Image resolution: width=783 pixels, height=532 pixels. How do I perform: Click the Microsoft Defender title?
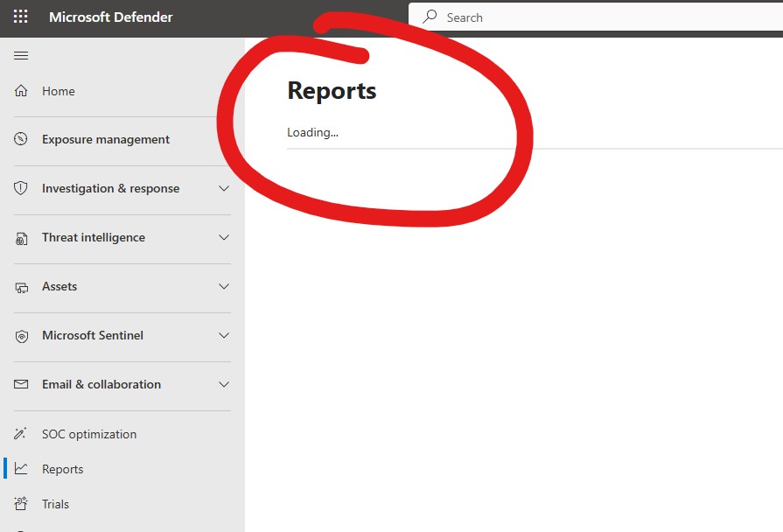(111, 17)
